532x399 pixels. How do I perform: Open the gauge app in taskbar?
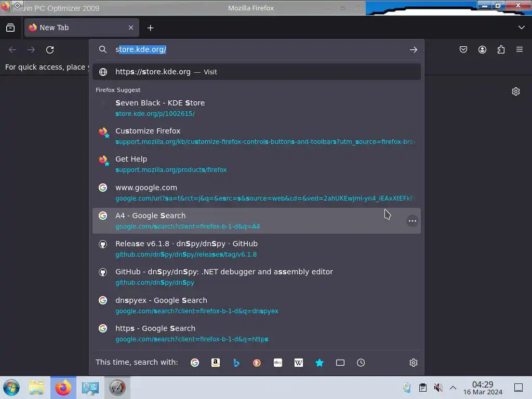click(117, 388)
